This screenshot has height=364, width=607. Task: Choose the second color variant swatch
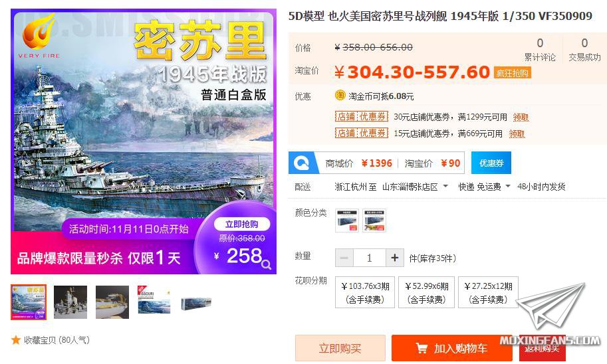[x=374, y=221]
